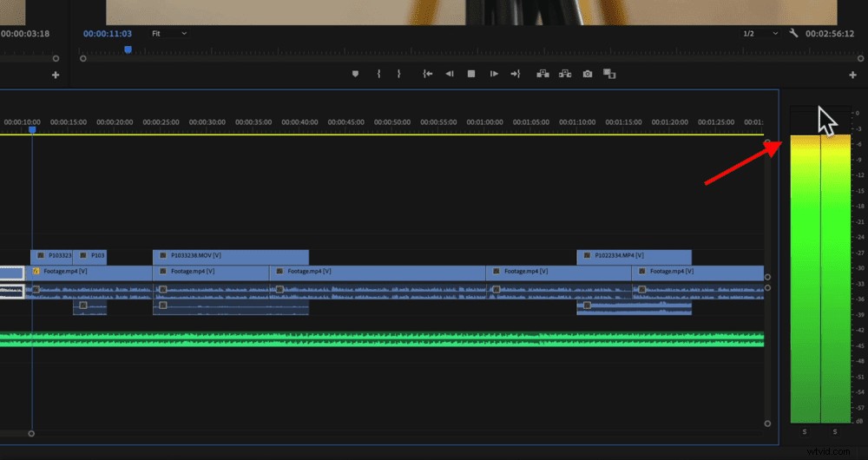Click the fx badge on the P103 clip
The image size is (868, 460).
[x=83, y=256]
